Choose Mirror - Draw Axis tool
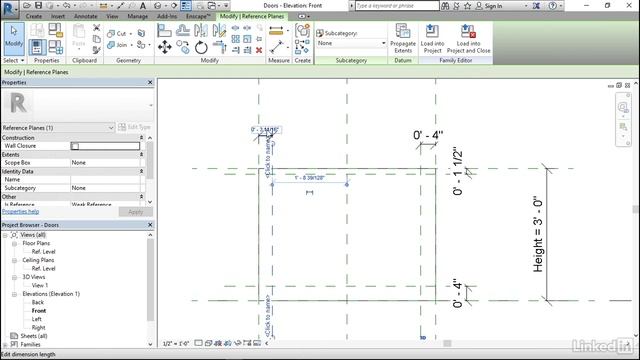640x360 pixels. [219, 30]
